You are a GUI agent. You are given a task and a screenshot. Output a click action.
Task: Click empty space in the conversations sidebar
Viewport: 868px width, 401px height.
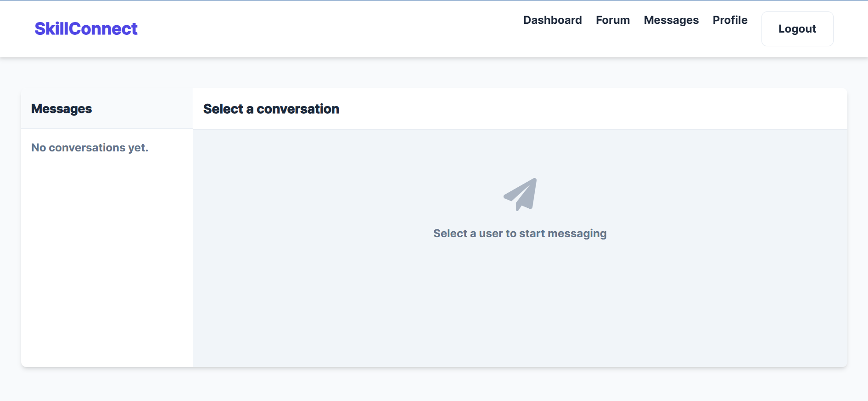pos(106,257)
